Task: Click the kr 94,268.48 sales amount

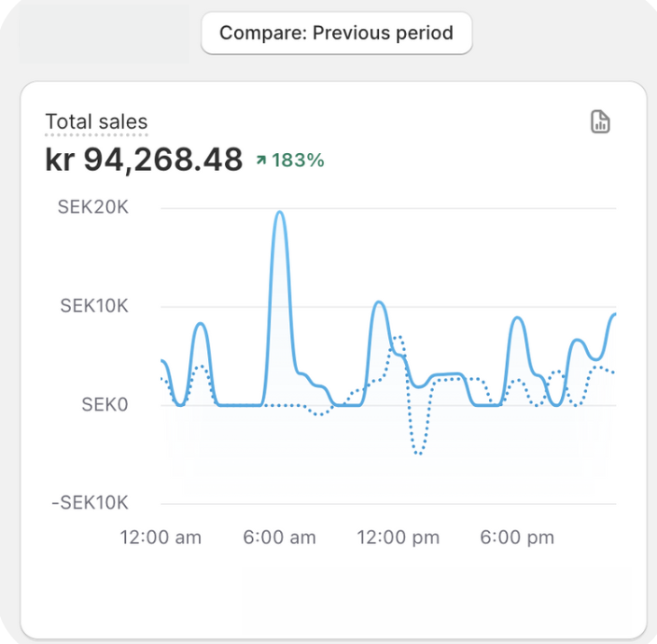Action: click(x=144, y=160)
